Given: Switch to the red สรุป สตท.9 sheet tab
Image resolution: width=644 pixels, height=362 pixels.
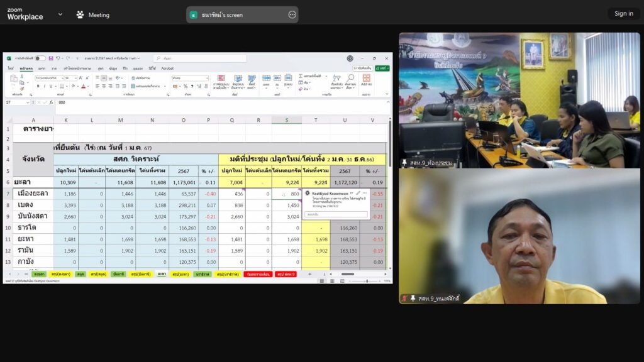Looking at the screenshot, I should 285,274.
